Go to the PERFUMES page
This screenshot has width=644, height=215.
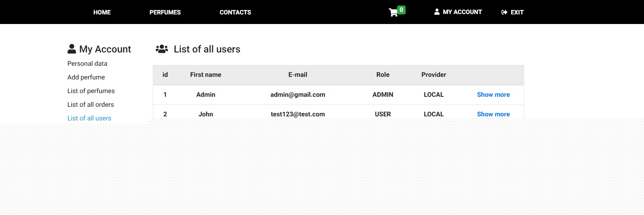point(165,12)
